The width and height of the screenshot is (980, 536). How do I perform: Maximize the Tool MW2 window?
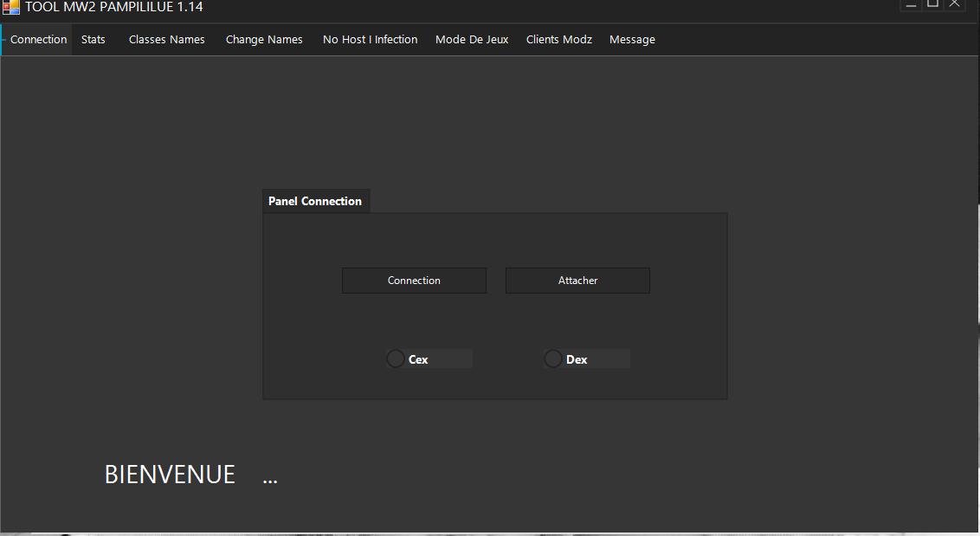point(932,5)
